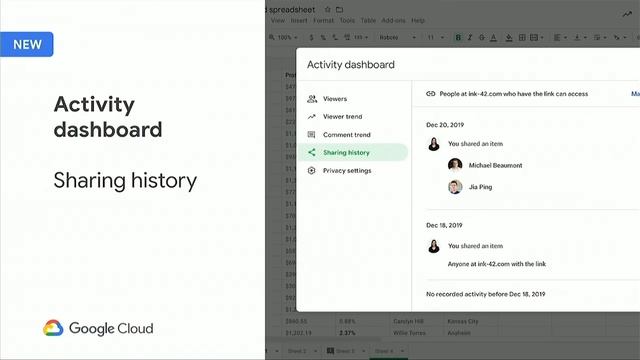Click the name Michael Beaumont

coord(495,165)
